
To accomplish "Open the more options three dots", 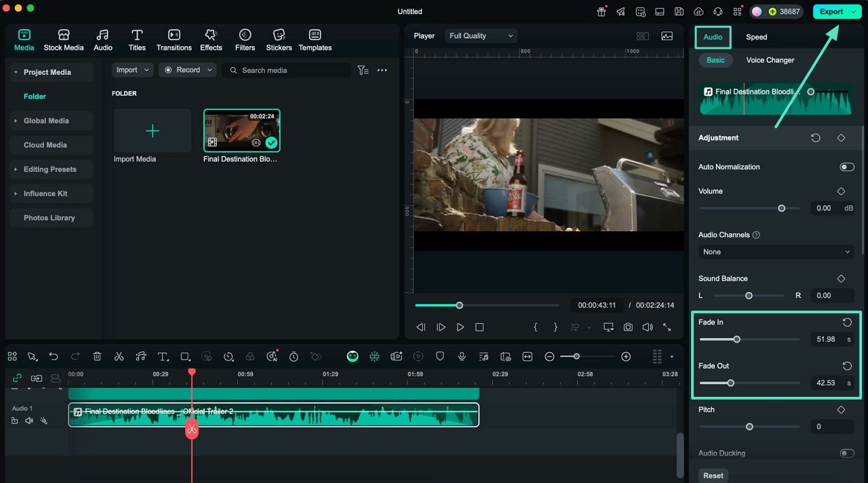I will (x=382, y=70).
